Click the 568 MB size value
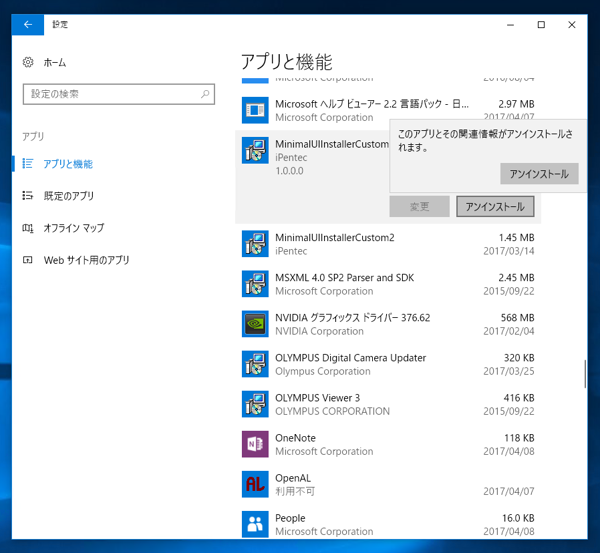 [x=517, y=318]
